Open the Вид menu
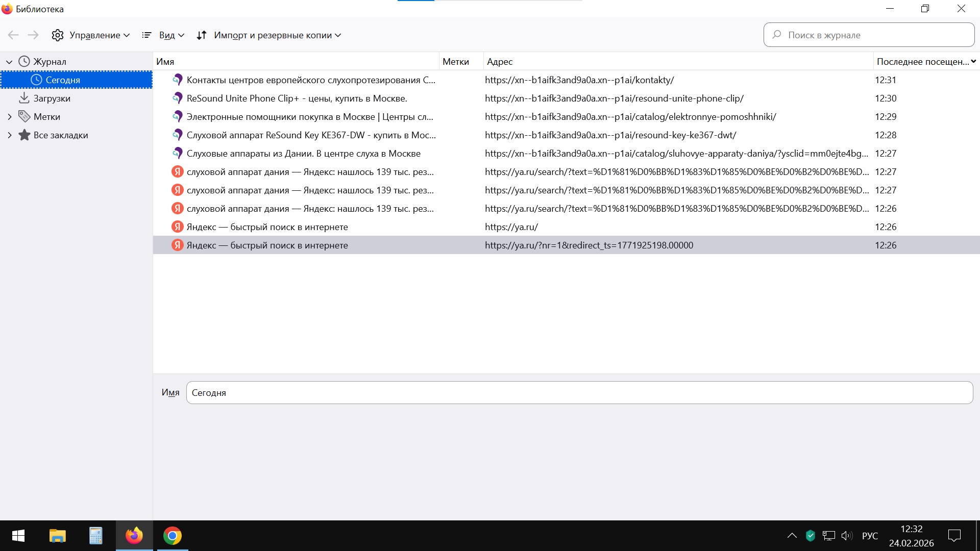Viewport: 980px width, 551px height. [x=163, y=35]
